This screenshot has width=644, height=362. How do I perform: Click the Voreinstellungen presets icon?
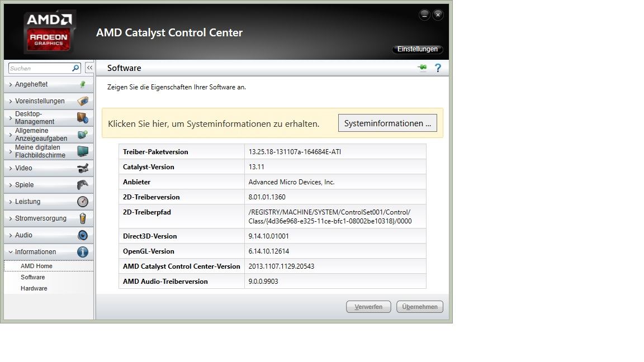(x=83, y=101)
